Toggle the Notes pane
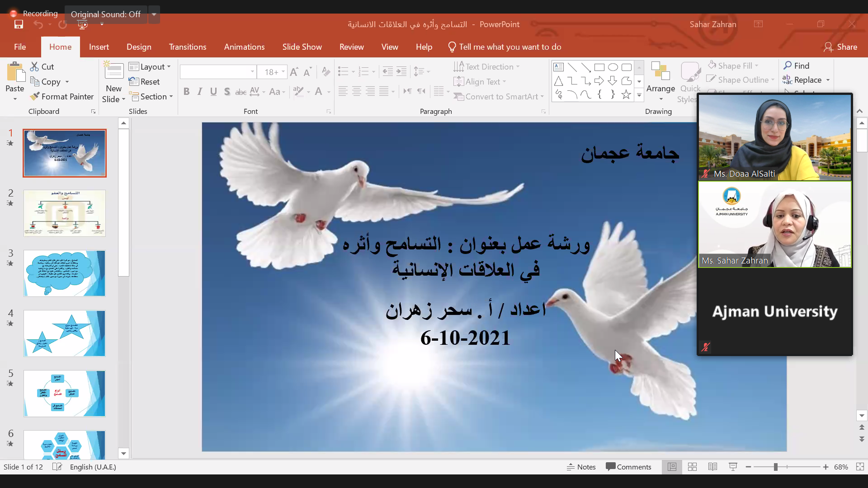Viewport: 868px width, 488px height. [581, 467]
